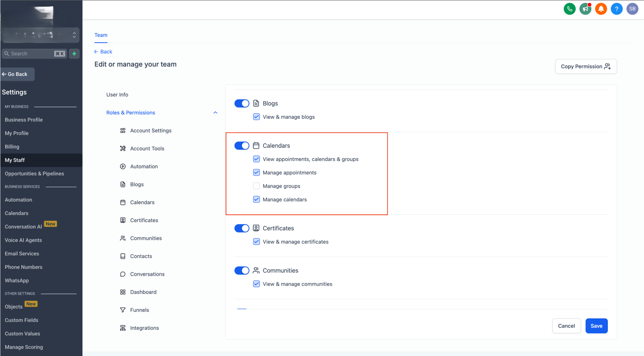
Task: Open Voice AI Agents settings
Action: 23,240
